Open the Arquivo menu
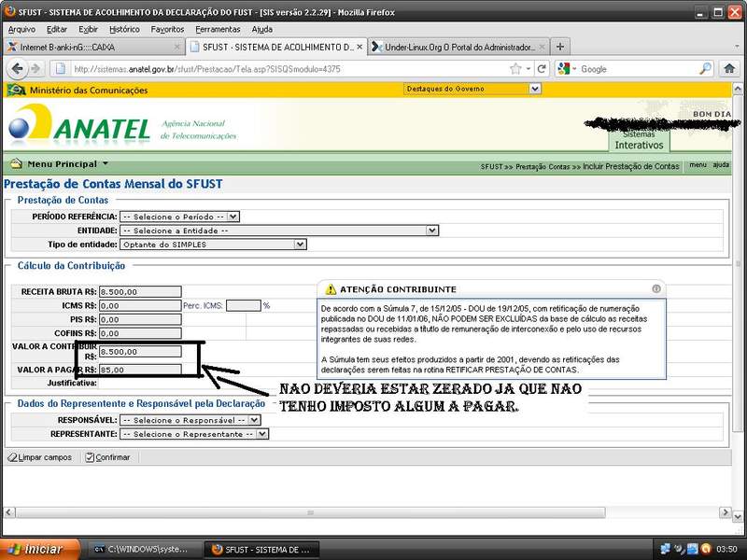 21,29
